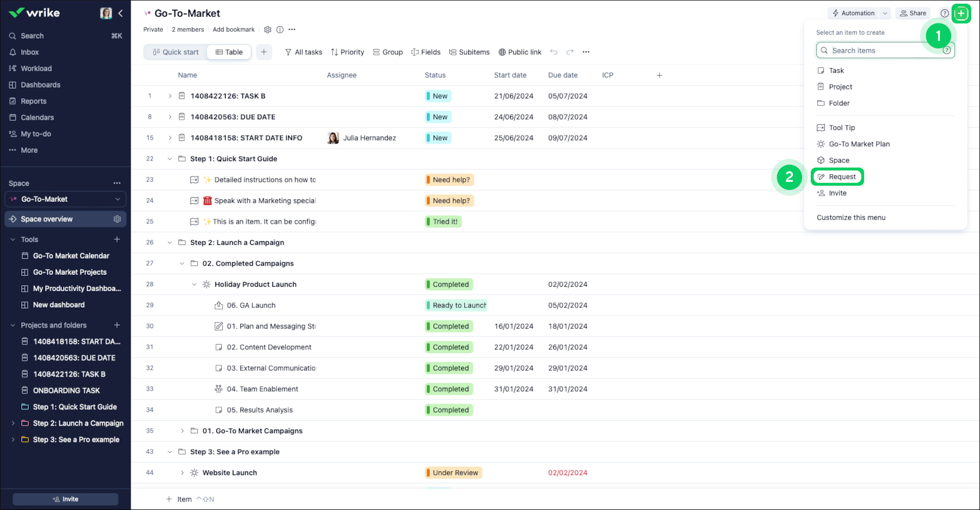The width and height of the screenshot is (980, 510).
Task: Click the green plus create button
Action: (x=961, y=13)
